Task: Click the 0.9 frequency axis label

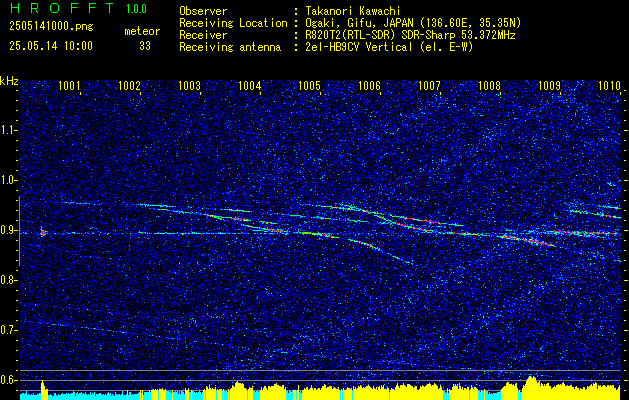Action: (7, 230)
